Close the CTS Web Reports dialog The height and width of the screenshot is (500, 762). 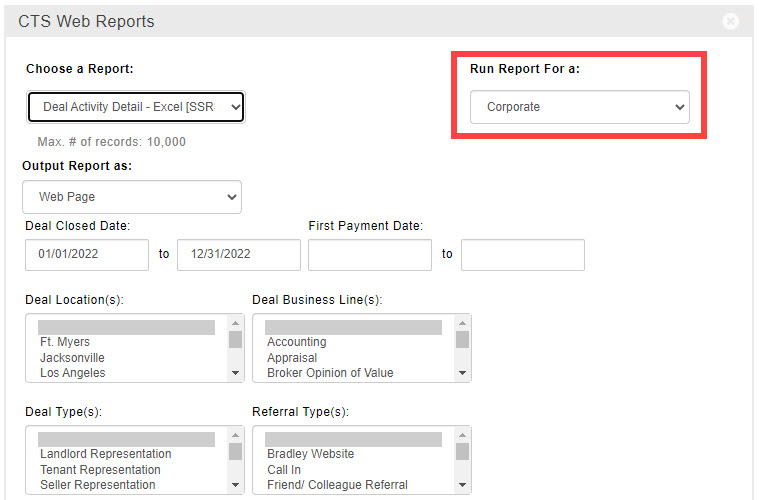730,21
